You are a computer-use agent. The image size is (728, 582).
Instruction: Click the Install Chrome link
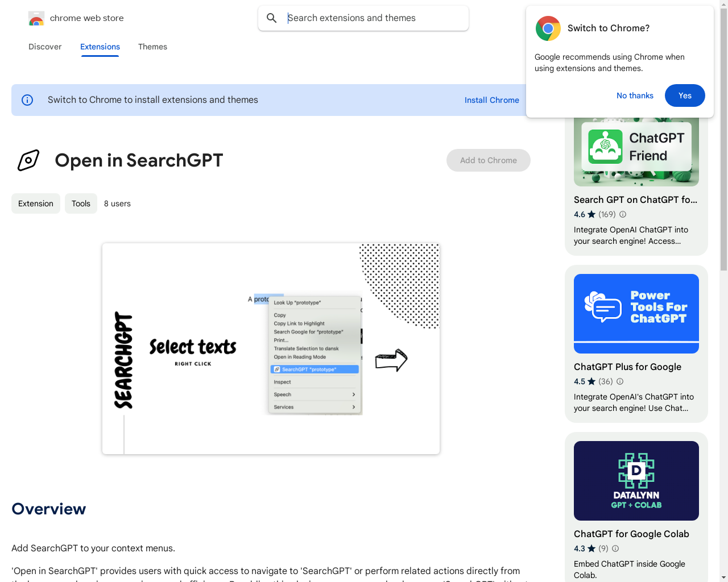click(x=492, y=100)
